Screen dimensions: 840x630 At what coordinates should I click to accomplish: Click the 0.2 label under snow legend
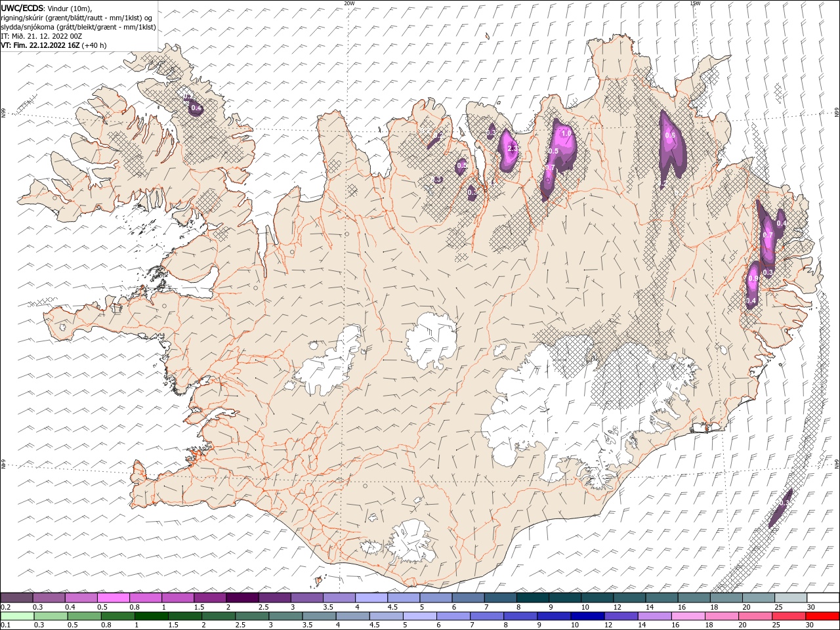(5, 607)
